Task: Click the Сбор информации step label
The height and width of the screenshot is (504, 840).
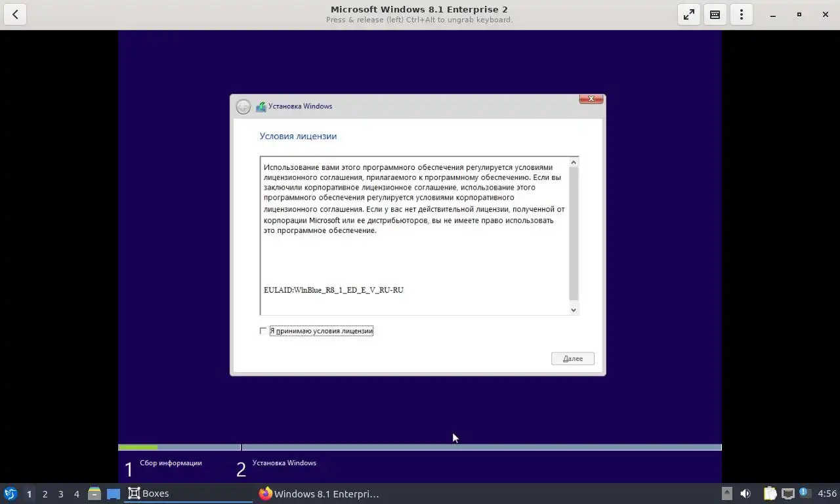Action: tap(171, 463)
